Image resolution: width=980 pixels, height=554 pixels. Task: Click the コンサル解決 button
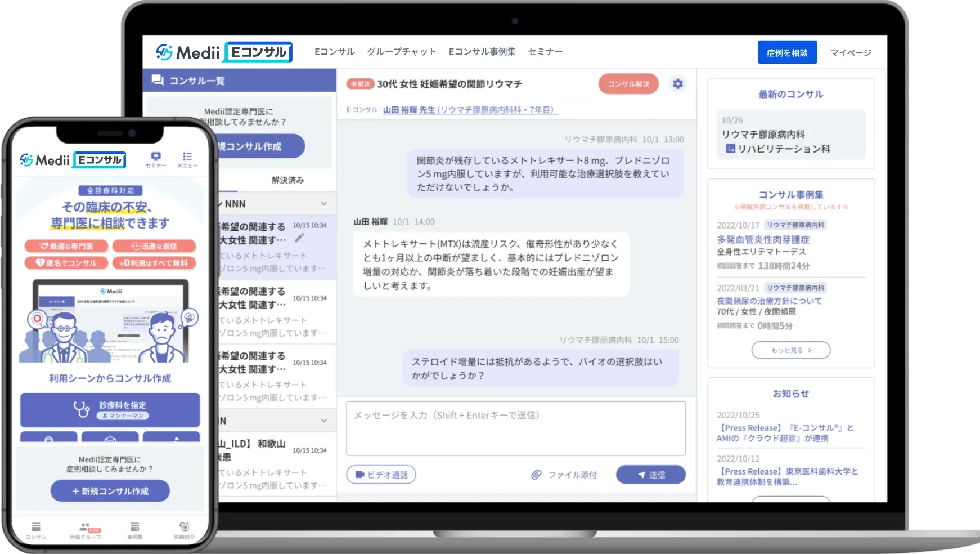[628, 84]
